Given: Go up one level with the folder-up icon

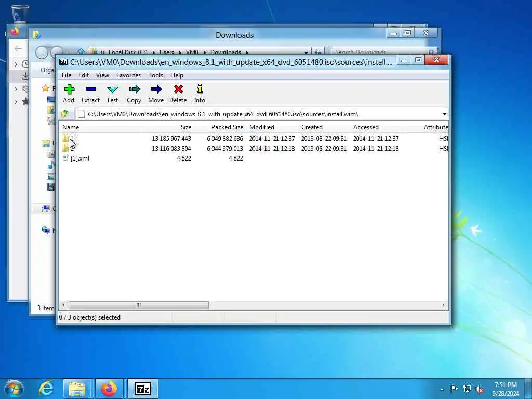Looking at the screenshot, I should pyautogui.click(x=65, y=114).
